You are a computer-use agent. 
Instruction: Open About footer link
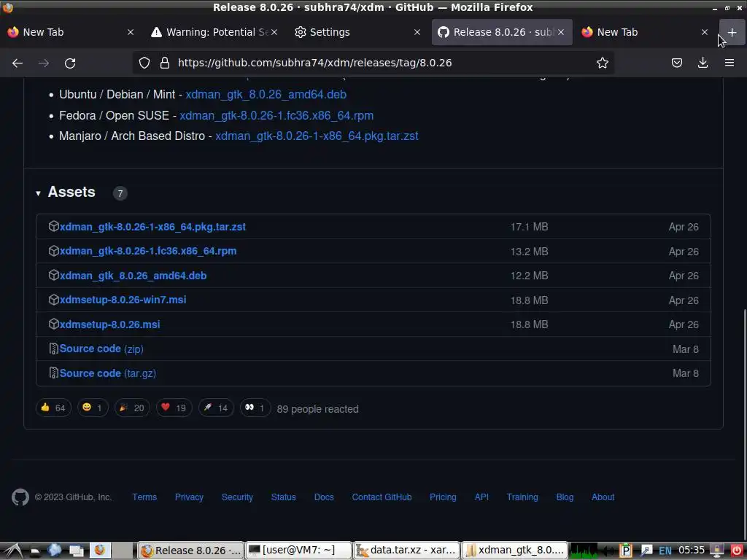coord(603,497)
